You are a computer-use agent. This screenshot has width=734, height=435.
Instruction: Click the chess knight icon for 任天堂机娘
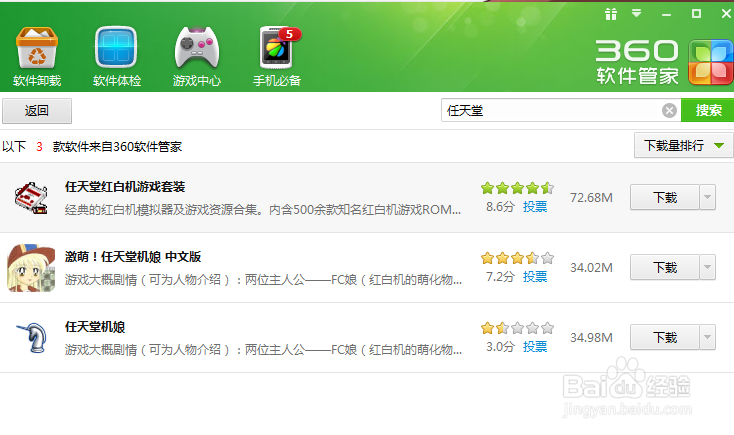[33, 338]
